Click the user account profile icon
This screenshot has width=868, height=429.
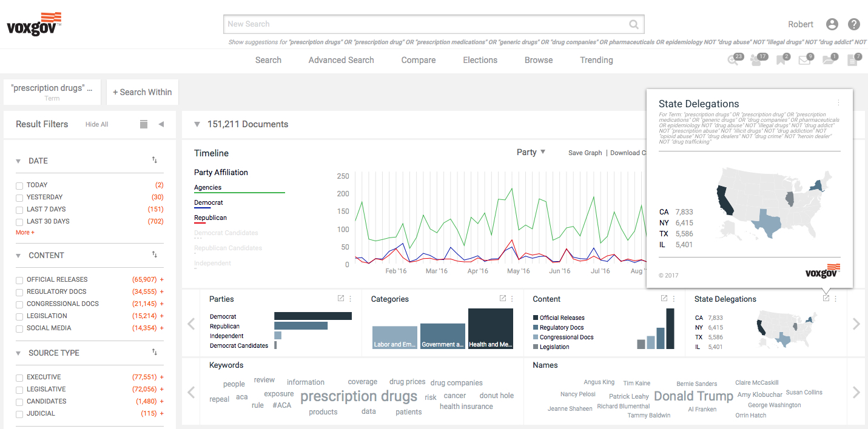click(832, 24)
